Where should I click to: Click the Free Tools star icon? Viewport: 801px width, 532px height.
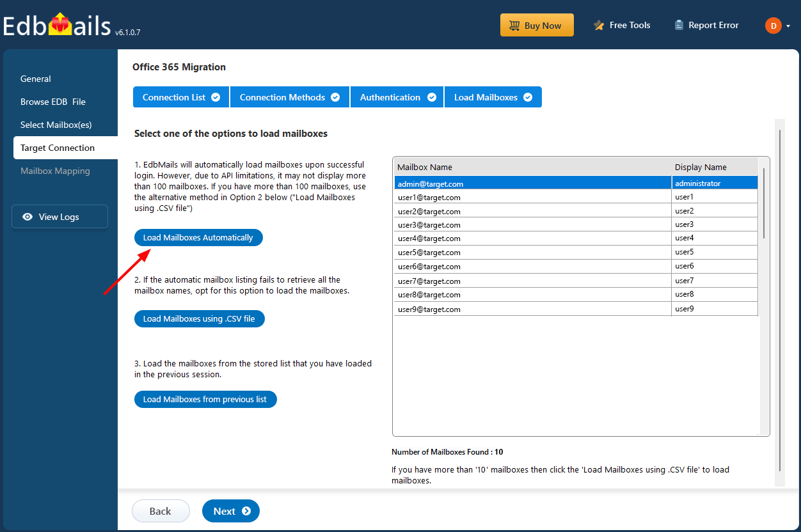(x=598, y=25)
